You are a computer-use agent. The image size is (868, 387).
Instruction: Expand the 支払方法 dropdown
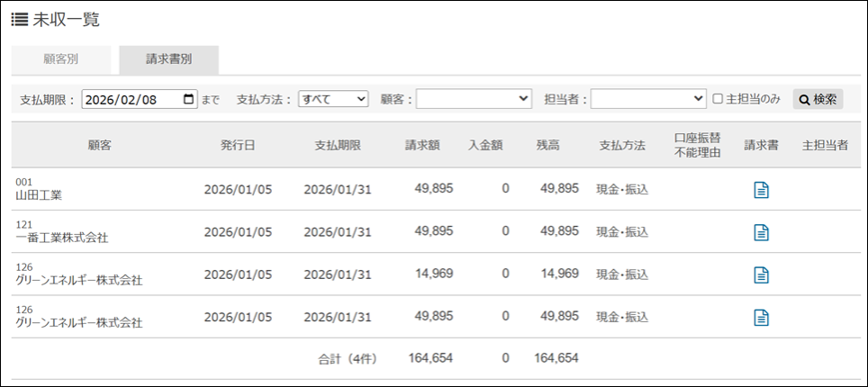click(x=333, y=99)
